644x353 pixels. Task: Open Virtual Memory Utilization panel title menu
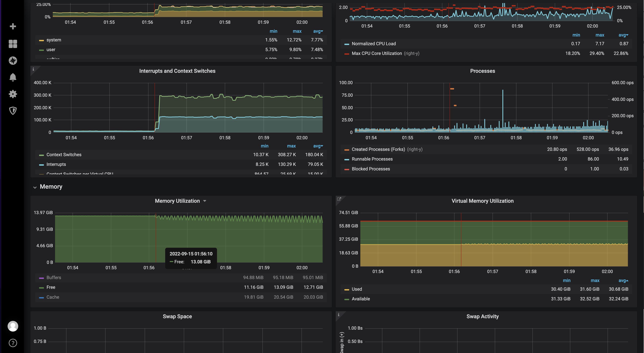(x=482, y=201)
